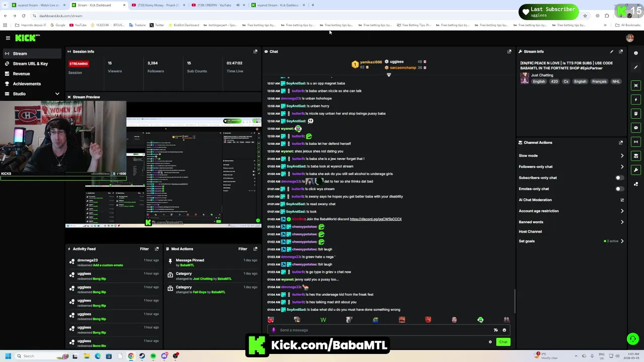Pop out the Channel Actions panel

[x=621, y=142]
